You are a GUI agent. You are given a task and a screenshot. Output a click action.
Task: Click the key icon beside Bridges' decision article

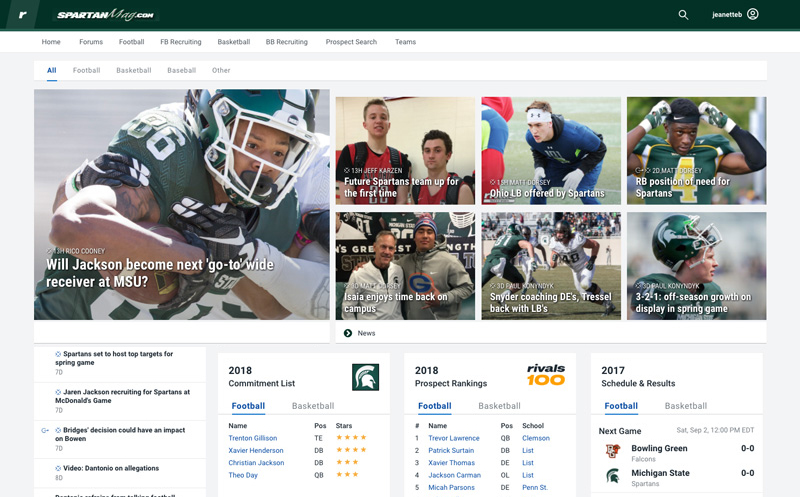45,431
